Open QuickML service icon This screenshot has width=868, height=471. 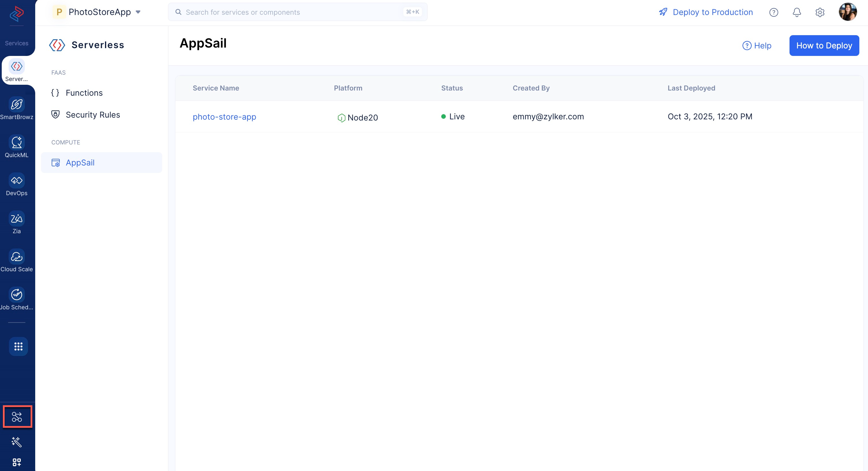click(x=16, y=143)
